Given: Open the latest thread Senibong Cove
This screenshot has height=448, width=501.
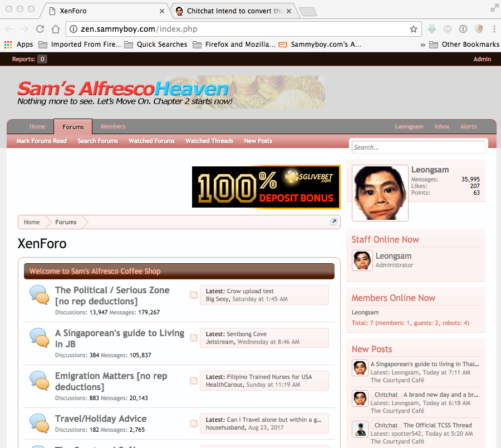Looking at the screenshot, I should [x=247, y=334].
